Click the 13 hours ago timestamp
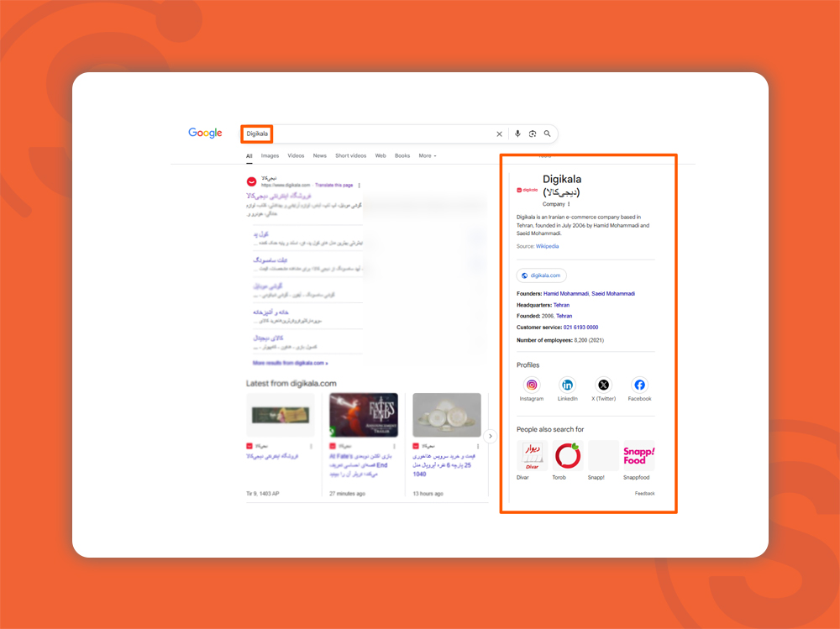 coord(428,494)
